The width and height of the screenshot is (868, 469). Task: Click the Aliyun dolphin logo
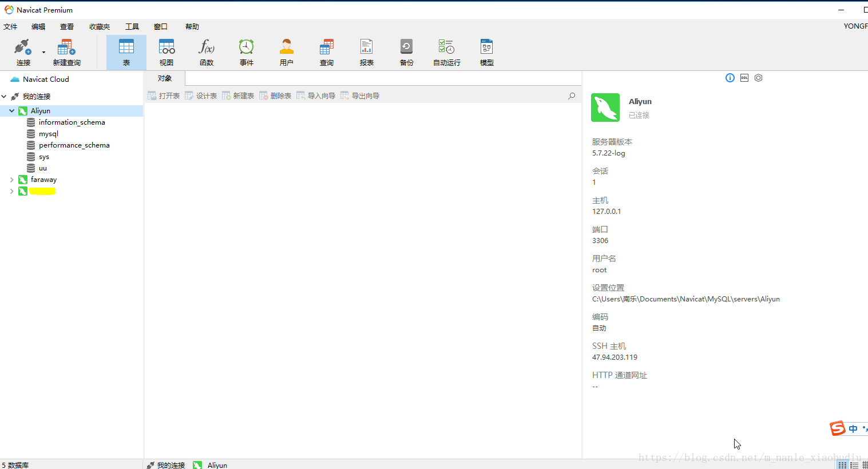[605, 108]
